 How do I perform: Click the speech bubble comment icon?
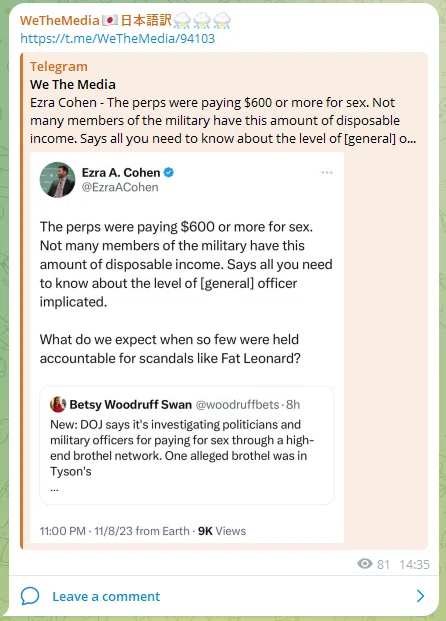(30, 596)
